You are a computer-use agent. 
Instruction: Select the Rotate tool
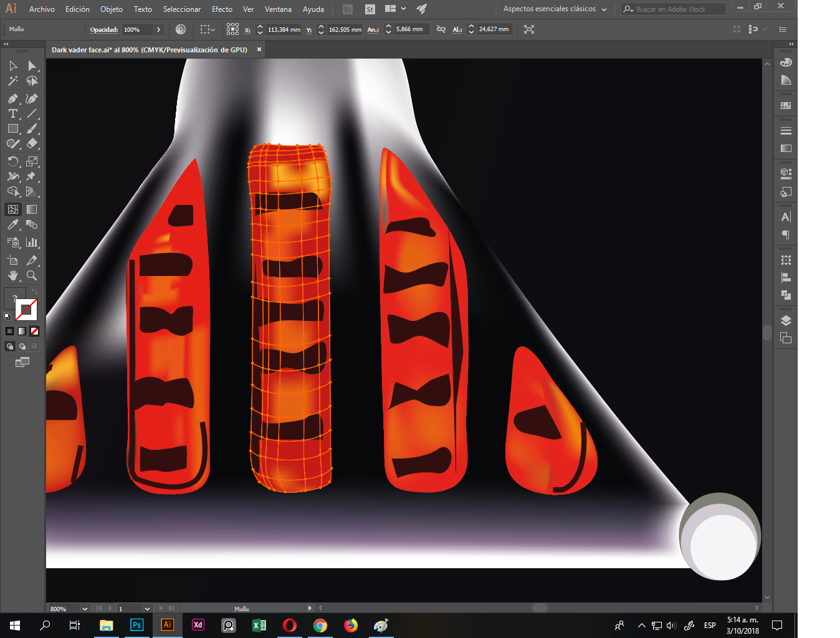[x=13, y=161]
